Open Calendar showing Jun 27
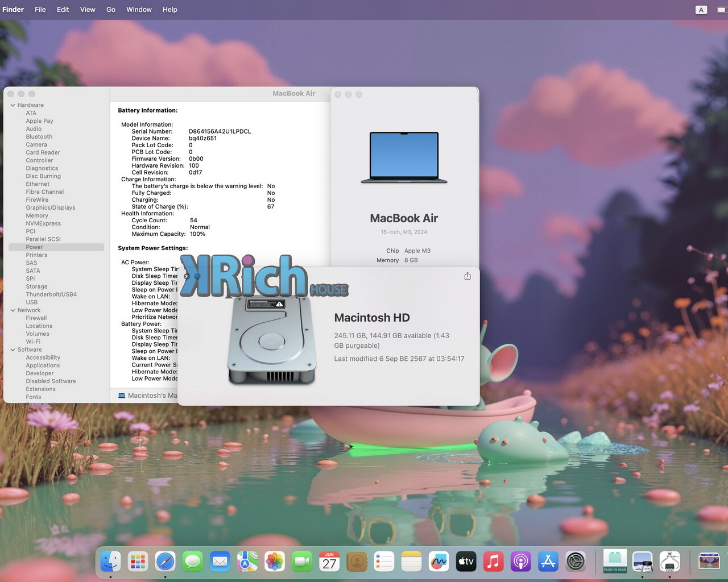The width and height of the screenshot is (728, 582). pyautogui.click(x=329, y=562)
